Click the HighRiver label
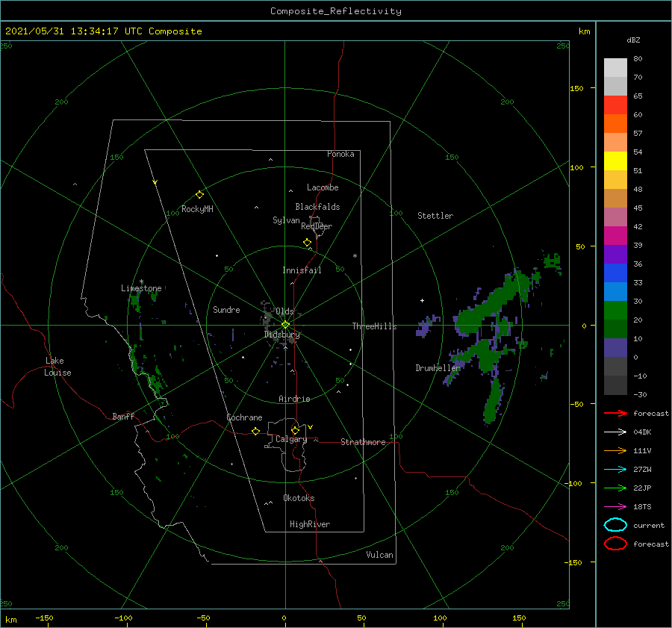The height and width of the screenshot is (628, 672). 310,524
